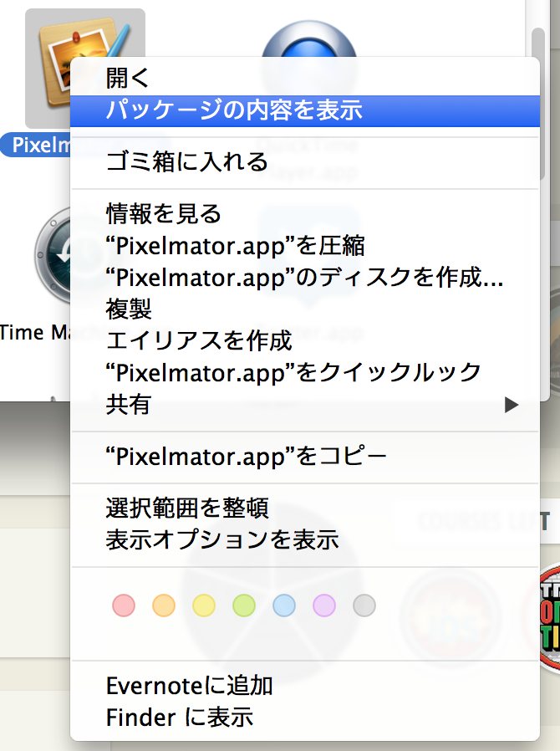
Task: Choose ゴミ箱に入れる to trash the app
Action: point(305,162)
